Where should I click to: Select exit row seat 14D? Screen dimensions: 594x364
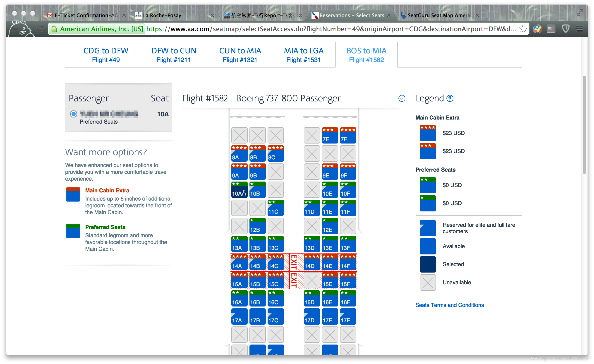click(311, 262)
